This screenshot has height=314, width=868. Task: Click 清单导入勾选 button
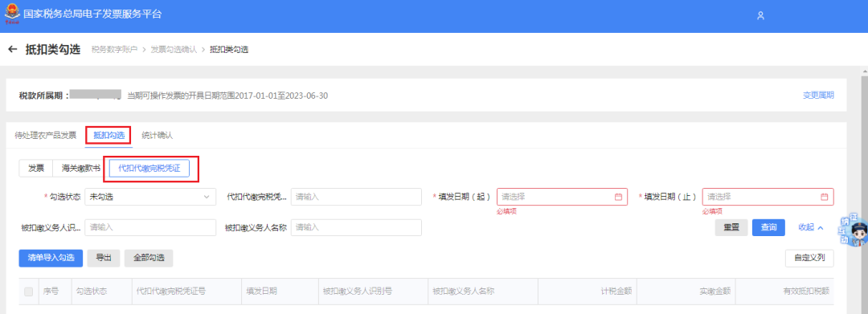(x=51, y=258)
